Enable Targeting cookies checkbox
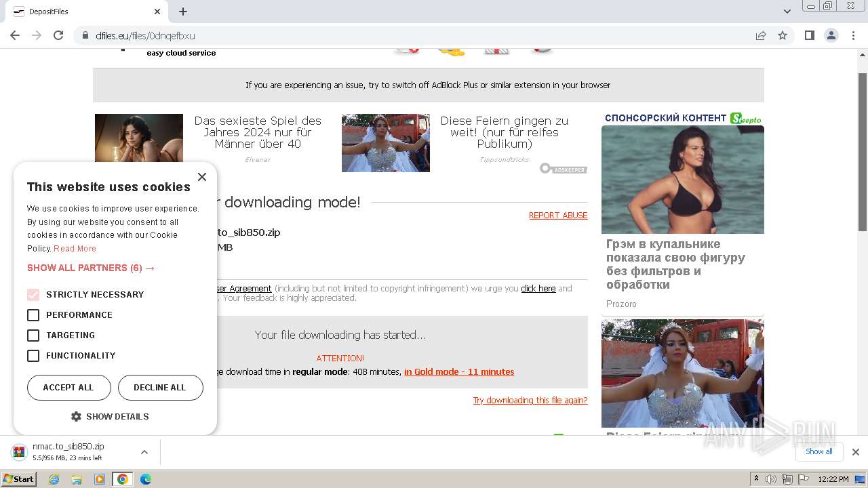Screen dimensions: 868x488 point(33,335)
